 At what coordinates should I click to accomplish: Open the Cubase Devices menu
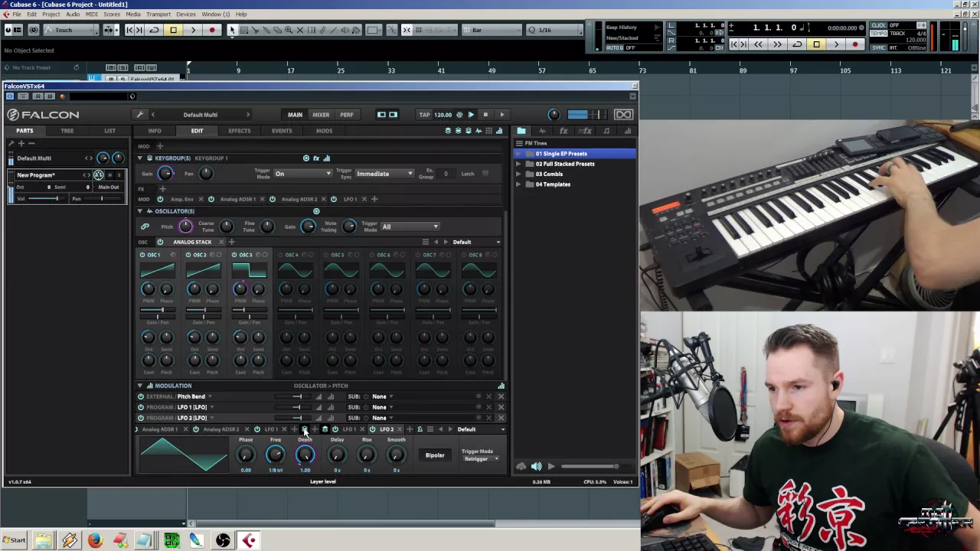pos(186,15)
